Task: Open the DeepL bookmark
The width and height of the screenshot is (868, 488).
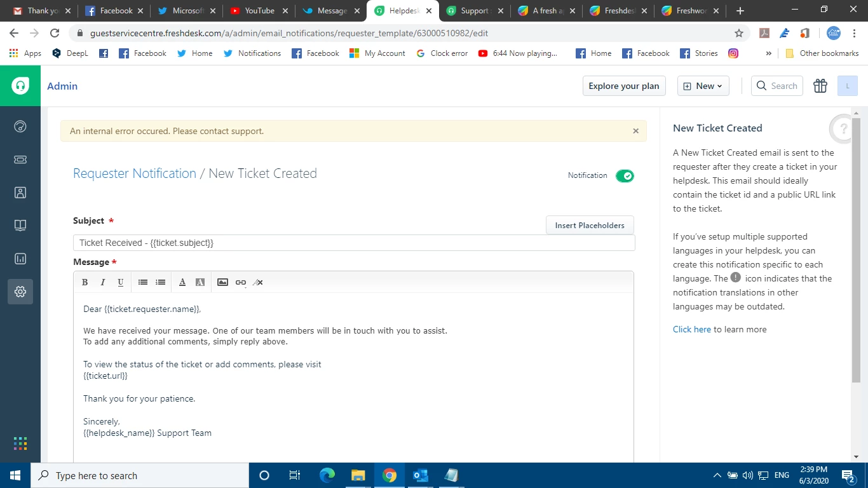Action: (71, 53)
